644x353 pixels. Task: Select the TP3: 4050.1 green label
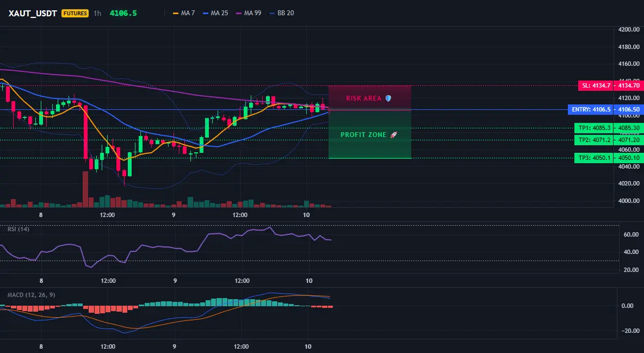[594, 158]
